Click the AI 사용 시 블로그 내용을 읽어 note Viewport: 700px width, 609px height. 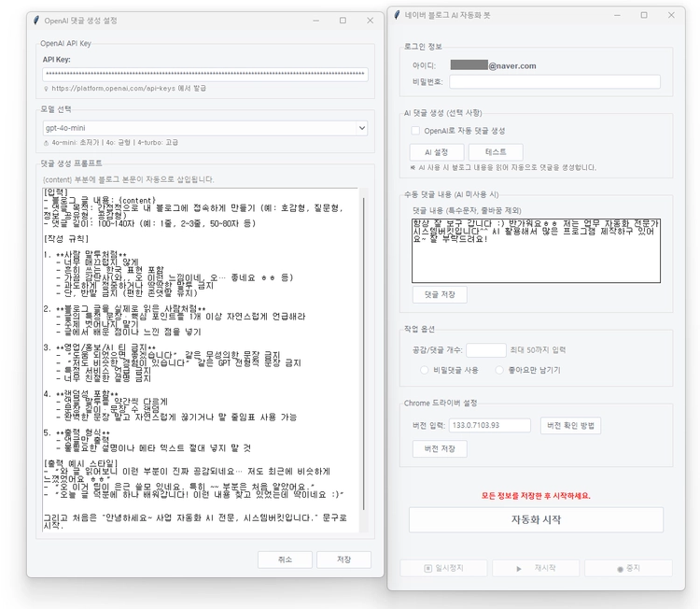pyautogui.click(x=507, y=167)
